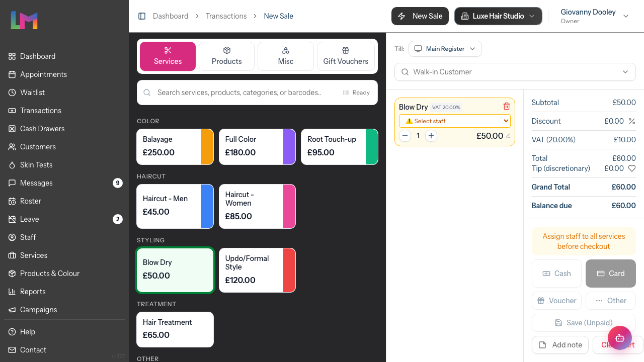
Task: Open Help in the sidebar
Action: tap(64, 332)
